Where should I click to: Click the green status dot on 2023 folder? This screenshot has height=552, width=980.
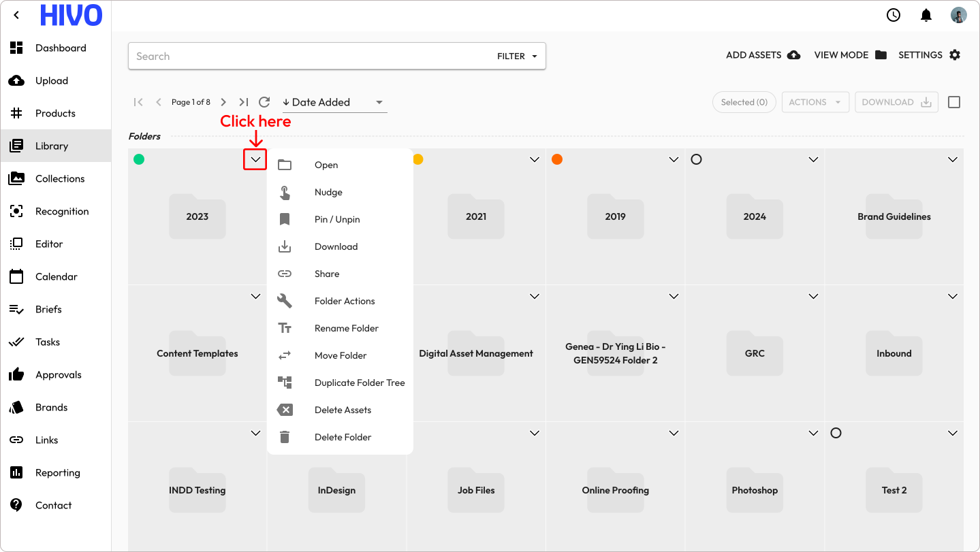pos(139,159)
